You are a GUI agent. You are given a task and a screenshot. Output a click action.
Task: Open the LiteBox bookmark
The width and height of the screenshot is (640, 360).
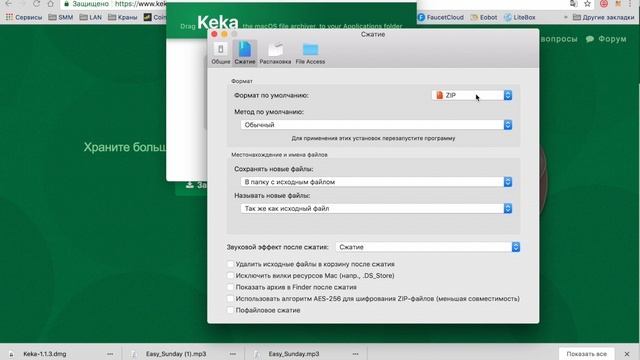520,17
